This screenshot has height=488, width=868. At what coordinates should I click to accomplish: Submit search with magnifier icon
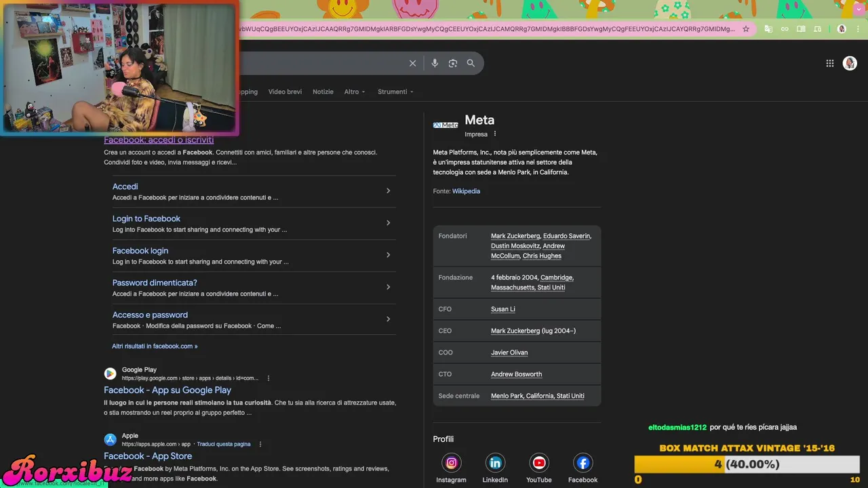[x=471, y=63]
